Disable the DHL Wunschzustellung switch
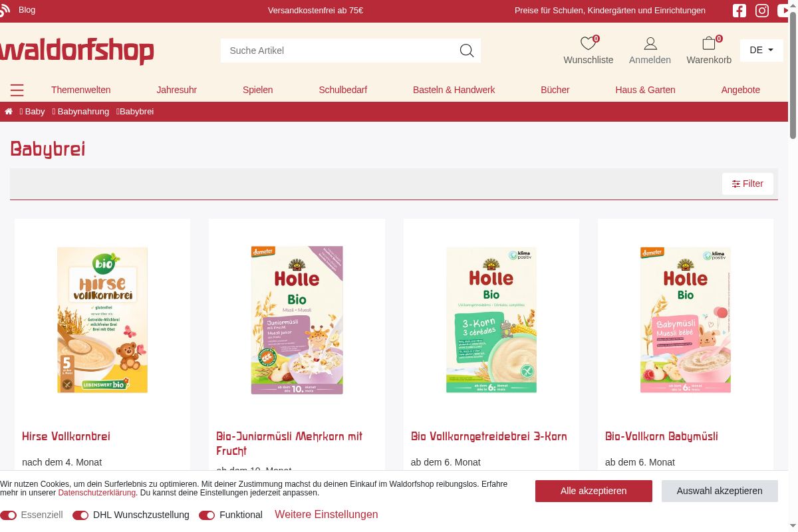Viewport: 798px width, 532px height. (80, 515)
